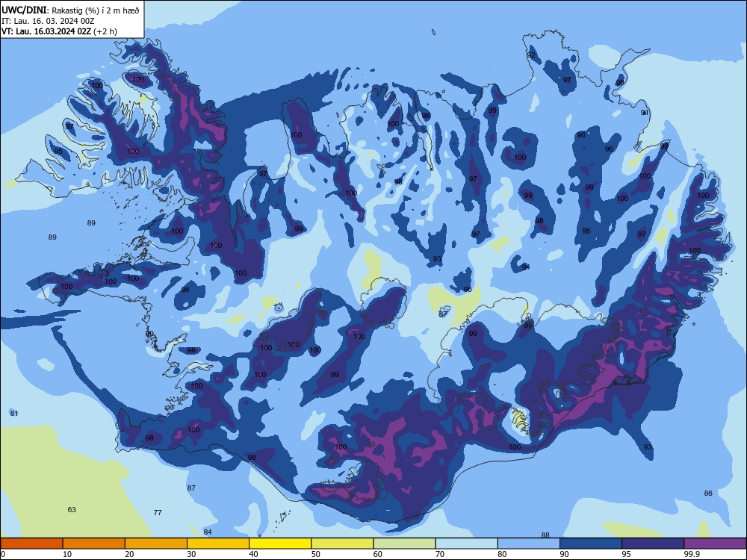This screenshot has height=560, width=747.
Task: Pick the indigo 95–99.9 legend swatch
Action: pos(653,544)
